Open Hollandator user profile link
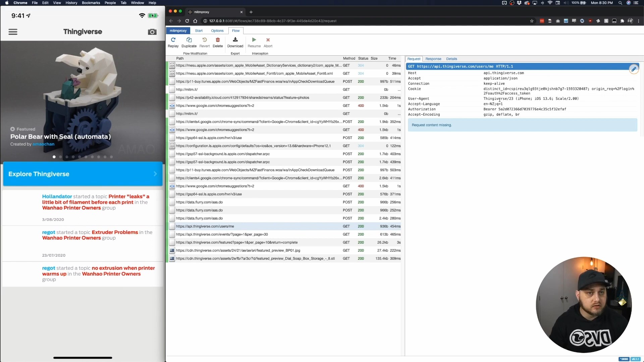 [57, 196]
